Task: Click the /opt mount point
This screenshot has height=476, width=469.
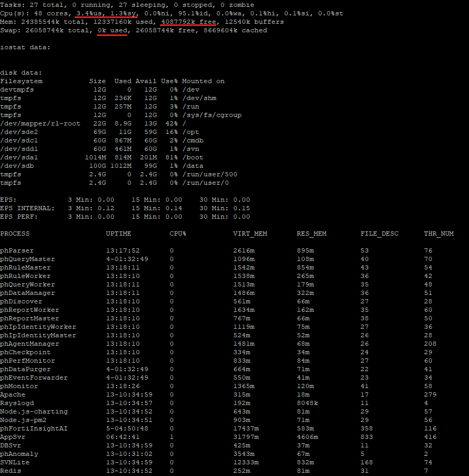Action: pyautogui.click(x=191, y=132)
